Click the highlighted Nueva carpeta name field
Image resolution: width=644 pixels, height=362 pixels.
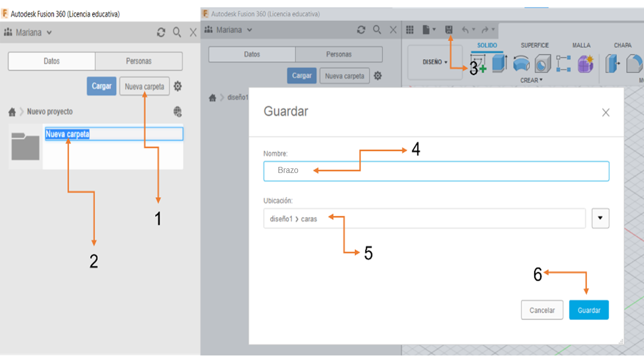114,134
